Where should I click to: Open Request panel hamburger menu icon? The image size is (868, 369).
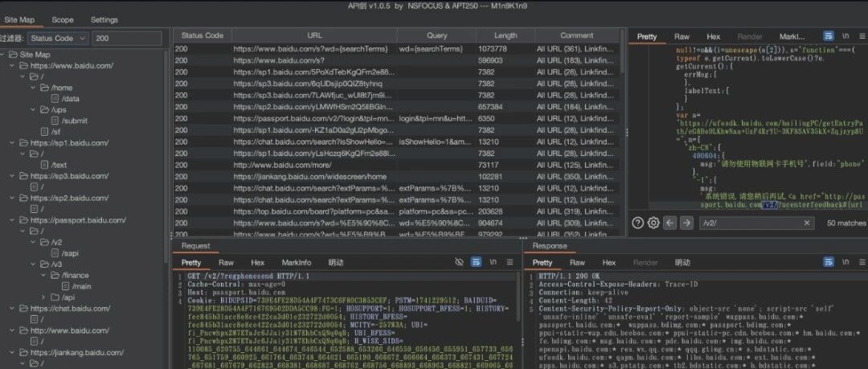511,262
